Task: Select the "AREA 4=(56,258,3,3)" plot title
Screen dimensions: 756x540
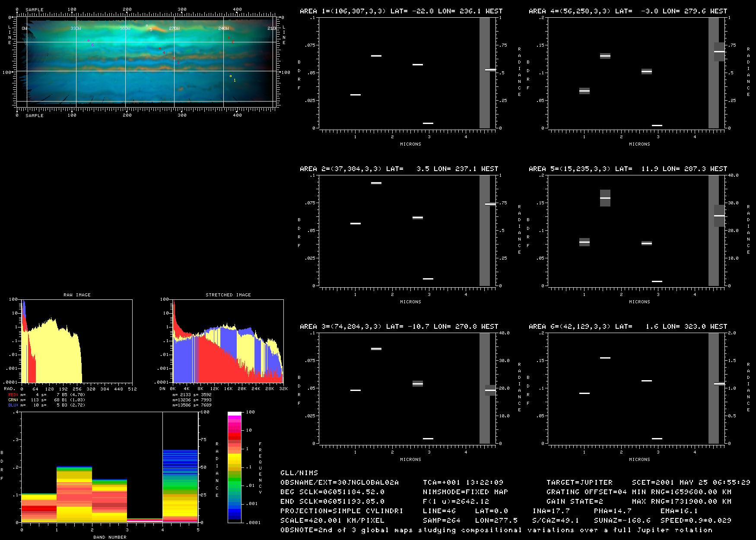Action: click(570, 11)
